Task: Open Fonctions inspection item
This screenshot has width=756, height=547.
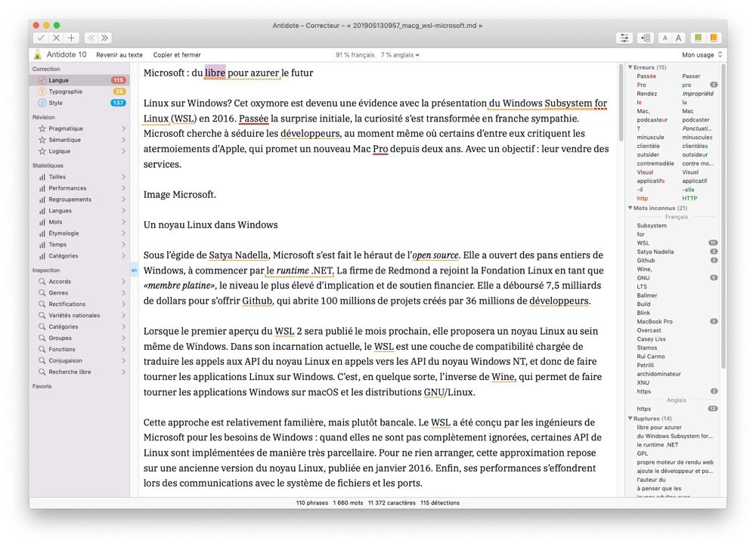Action: pos(79,349)
